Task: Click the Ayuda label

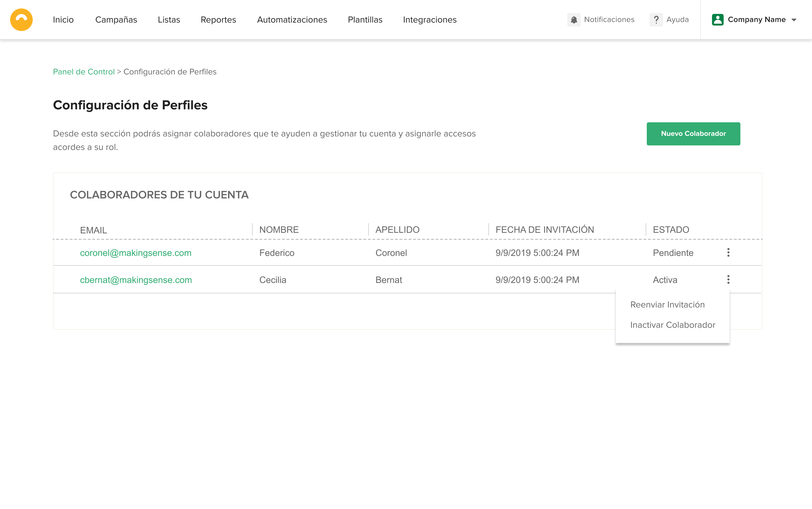Action: [677, 19]
